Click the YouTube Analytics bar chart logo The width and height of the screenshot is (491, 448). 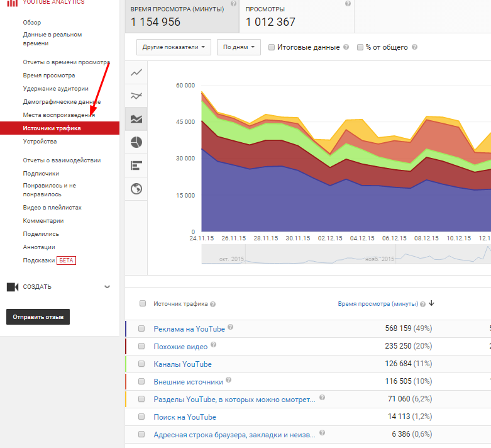[12, 3]
